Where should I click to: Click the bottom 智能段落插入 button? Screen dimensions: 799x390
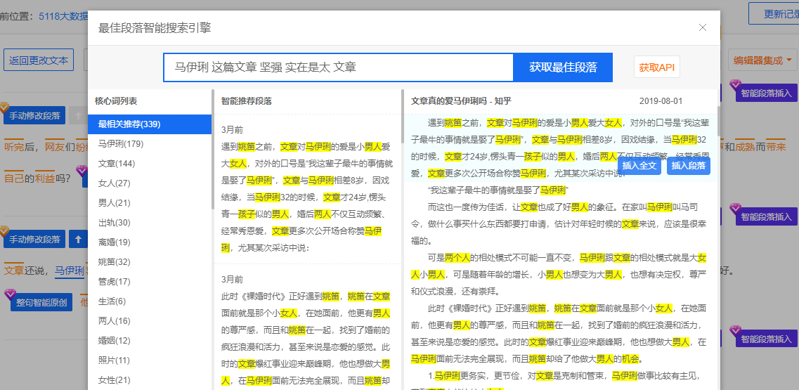pyautogui.click(x=766, y=339)
